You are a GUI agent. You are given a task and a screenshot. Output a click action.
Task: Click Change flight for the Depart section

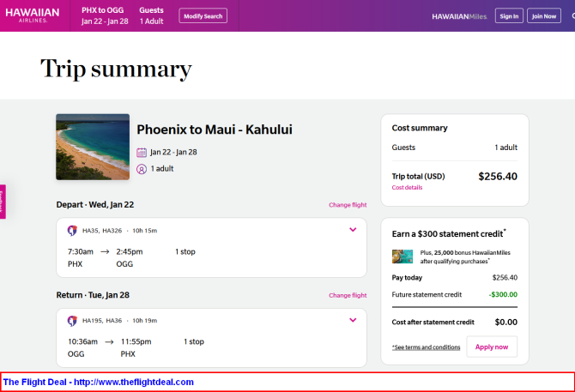click(x=348, y=205)
